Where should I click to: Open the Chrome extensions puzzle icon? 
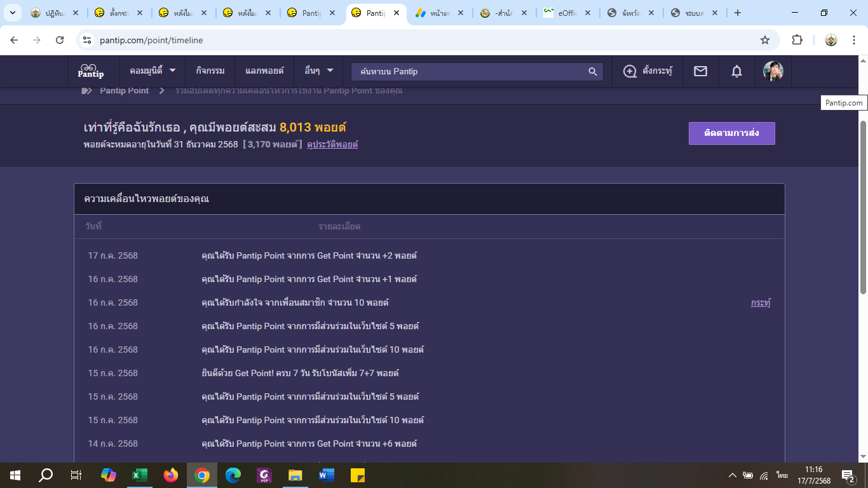(797, 40)
